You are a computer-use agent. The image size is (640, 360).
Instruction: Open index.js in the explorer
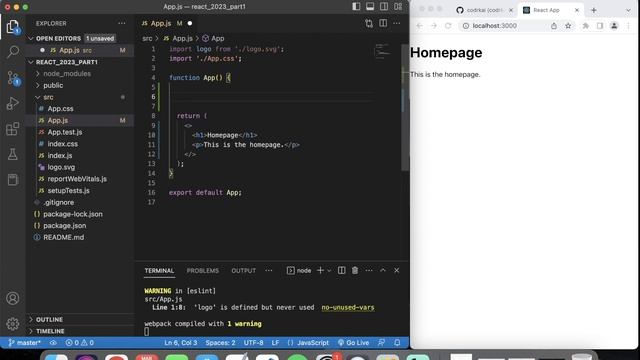(60, 156)
